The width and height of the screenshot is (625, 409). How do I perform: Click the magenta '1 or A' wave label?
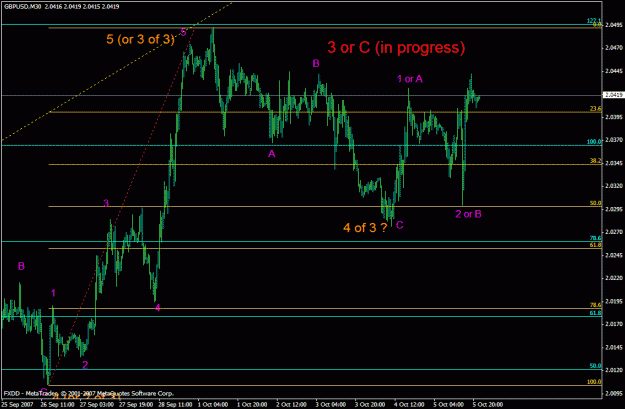[x=410, y=79]
